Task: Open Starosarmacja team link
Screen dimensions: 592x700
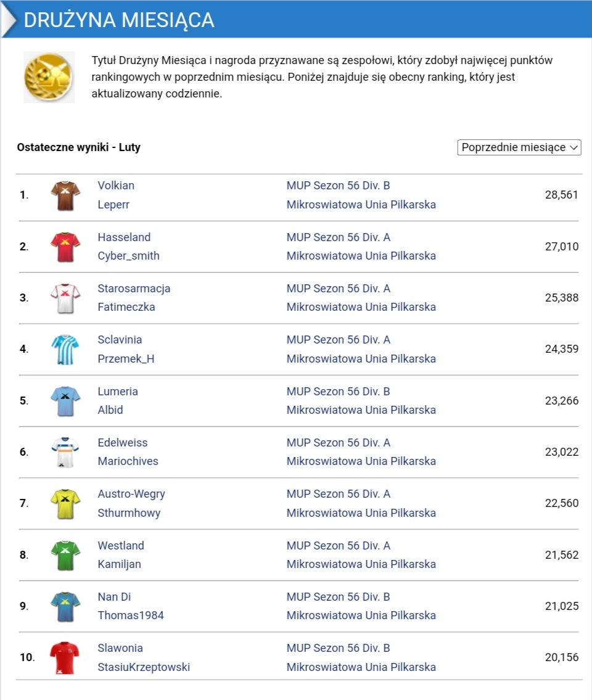Action: click(134, 289)
